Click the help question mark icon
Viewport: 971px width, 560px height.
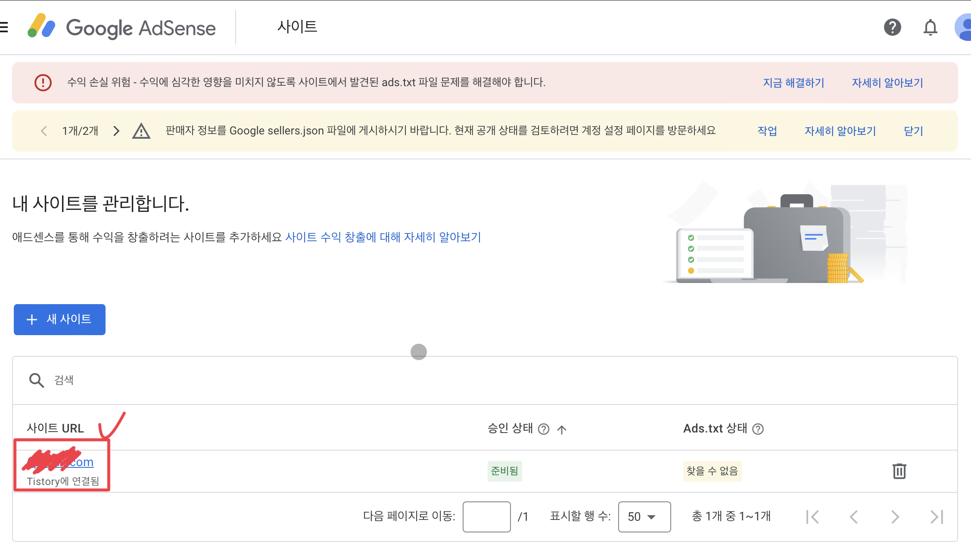892,28
